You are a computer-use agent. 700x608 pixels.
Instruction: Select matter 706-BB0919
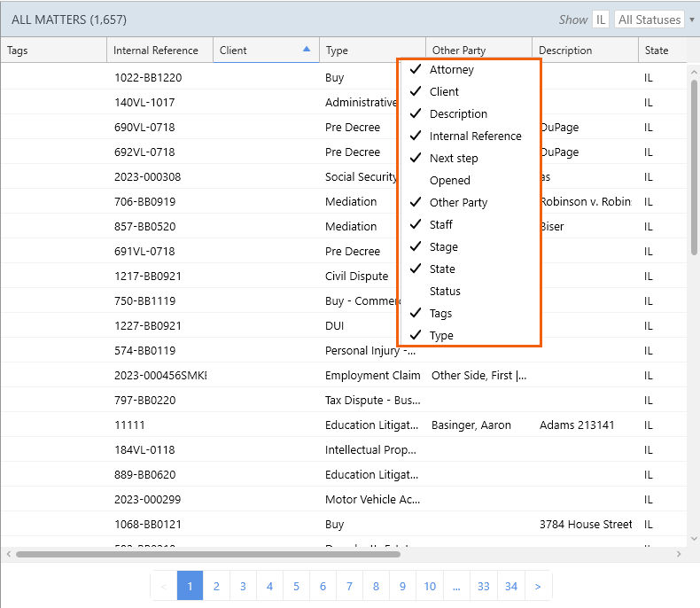pos(145,202)
